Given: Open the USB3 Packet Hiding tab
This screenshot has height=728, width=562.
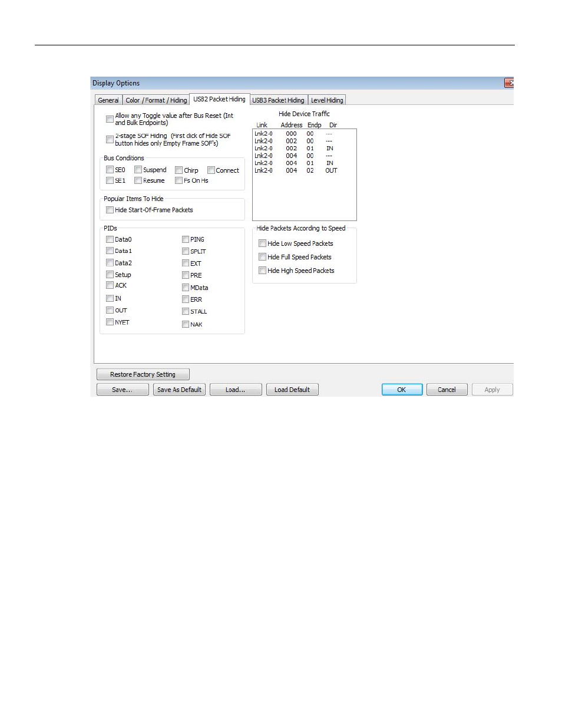Looking at the screenshot, I should click(x=278, y=100).
